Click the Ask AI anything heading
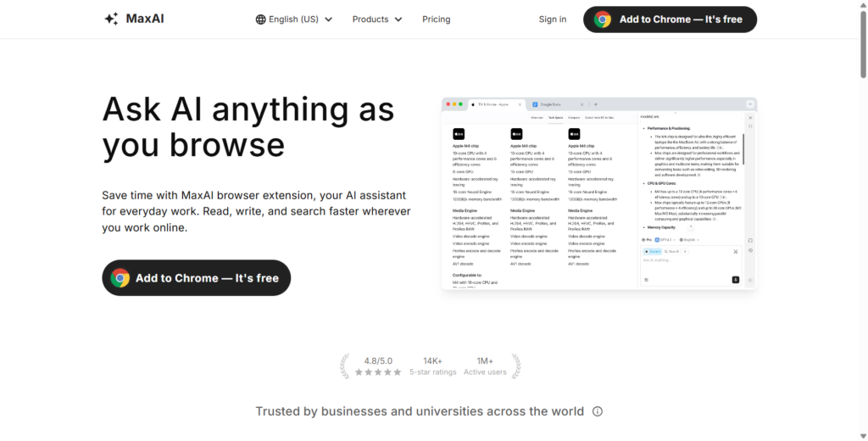The width and height of the screenshot is (868, 441). (248, 126)
